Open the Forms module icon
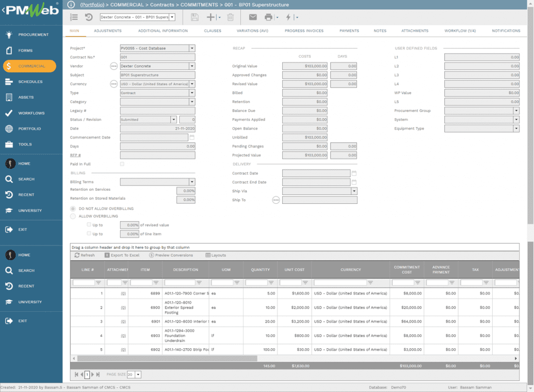The height and width of the screenshot is (392, 534). [x=9, y=51]
